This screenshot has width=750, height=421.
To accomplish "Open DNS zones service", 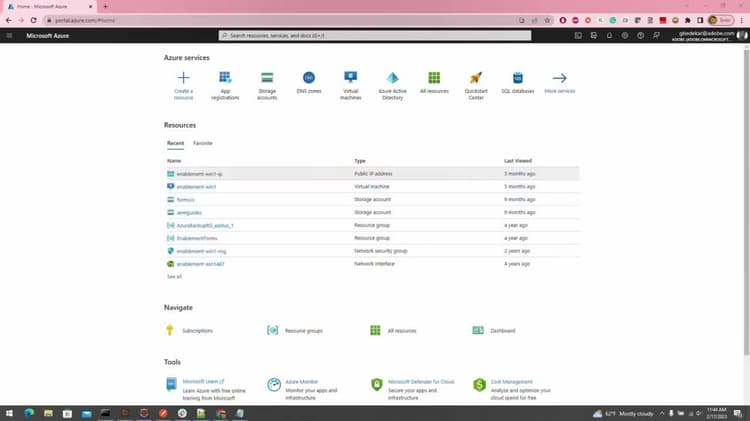I will coord(309,82).
